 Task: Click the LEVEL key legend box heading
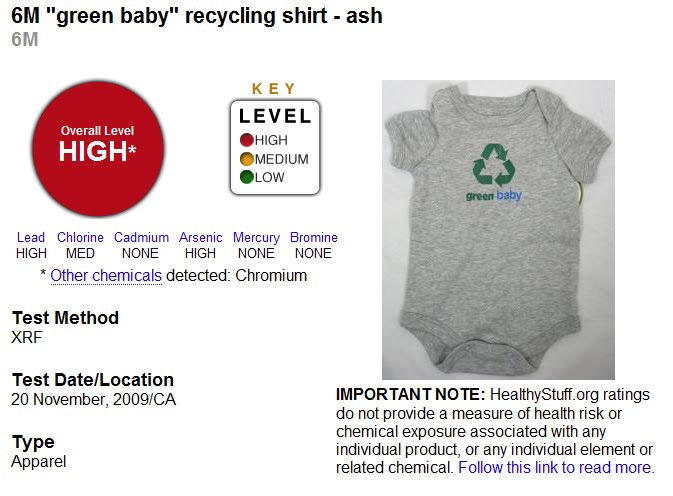(x=275, y=116)
